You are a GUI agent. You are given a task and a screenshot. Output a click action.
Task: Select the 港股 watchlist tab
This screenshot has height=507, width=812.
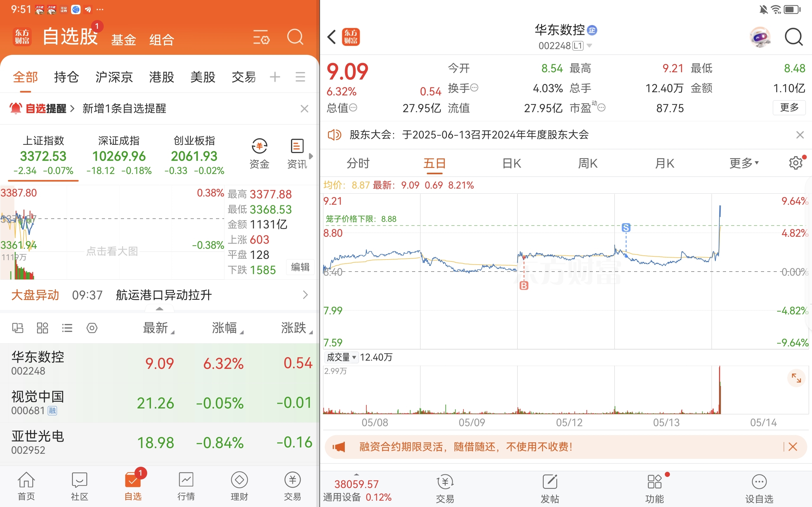coord(161,77)
